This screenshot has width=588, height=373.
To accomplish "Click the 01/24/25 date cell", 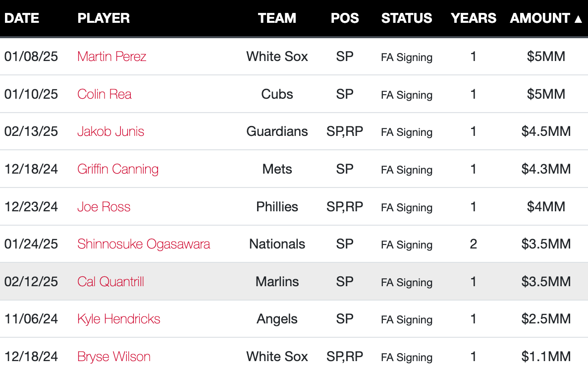I will click(x=31, y=244).
